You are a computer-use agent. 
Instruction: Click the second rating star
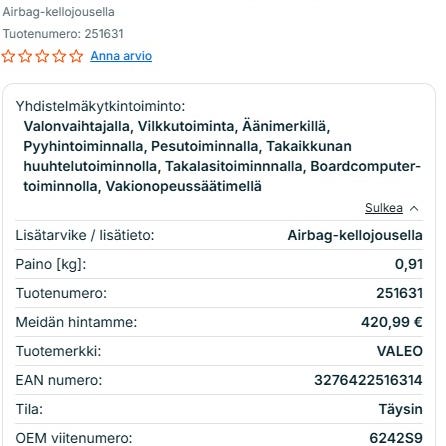25,56
